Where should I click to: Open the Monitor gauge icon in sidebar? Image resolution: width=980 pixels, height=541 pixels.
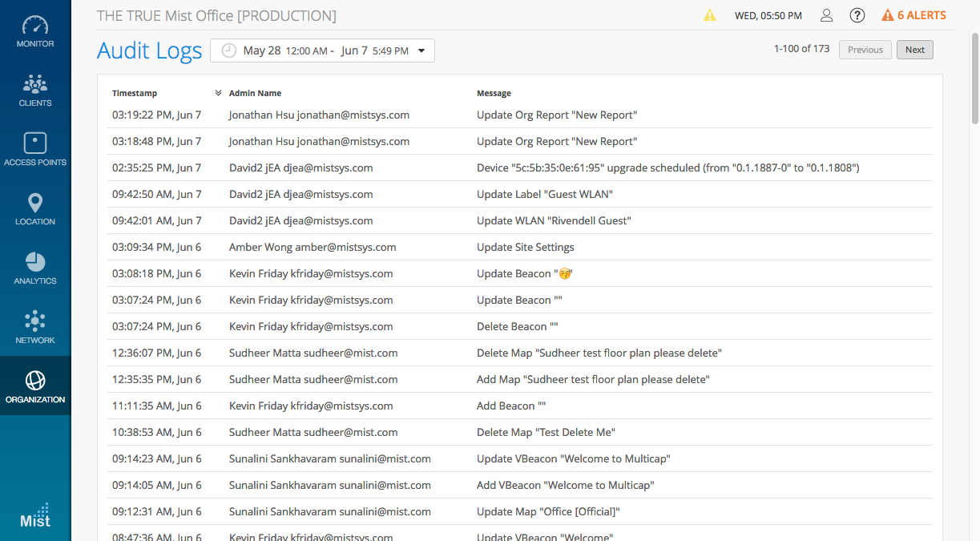(x=35, y=26)
